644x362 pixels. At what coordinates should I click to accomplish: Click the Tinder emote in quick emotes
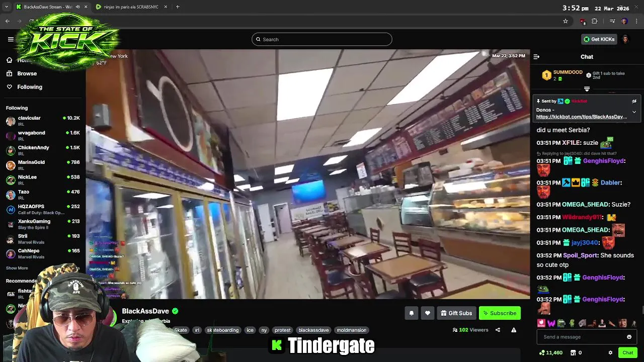(x=541, y=323)
